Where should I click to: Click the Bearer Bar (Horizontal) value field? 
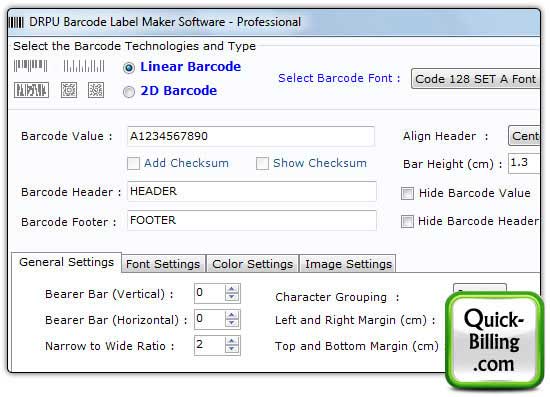pyautogui.click(x=210, y=319)
